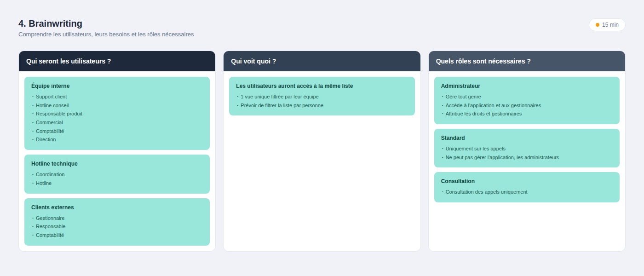Click 'Comptabilité' in the Clients externes card
The height and width of the screenshot is (276, 644).
point(50,235)
